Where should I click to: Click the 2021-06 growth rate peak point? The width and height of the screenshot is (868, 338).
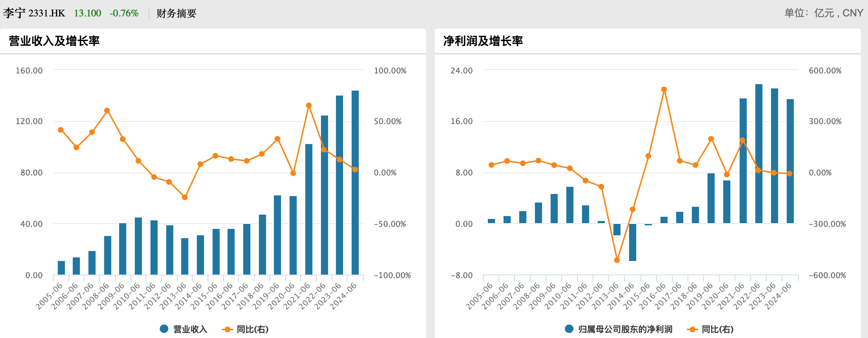pos(309,104)
